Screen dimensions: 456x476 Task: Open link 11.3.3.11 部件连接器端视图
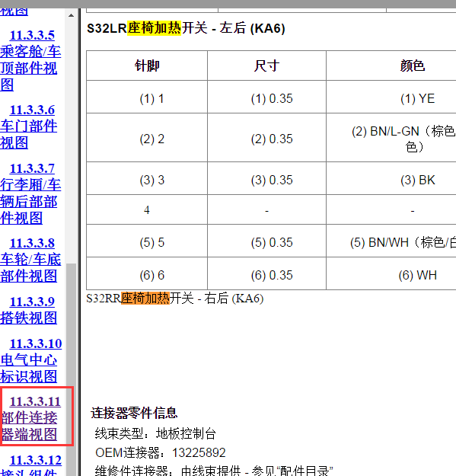[31, 418]
